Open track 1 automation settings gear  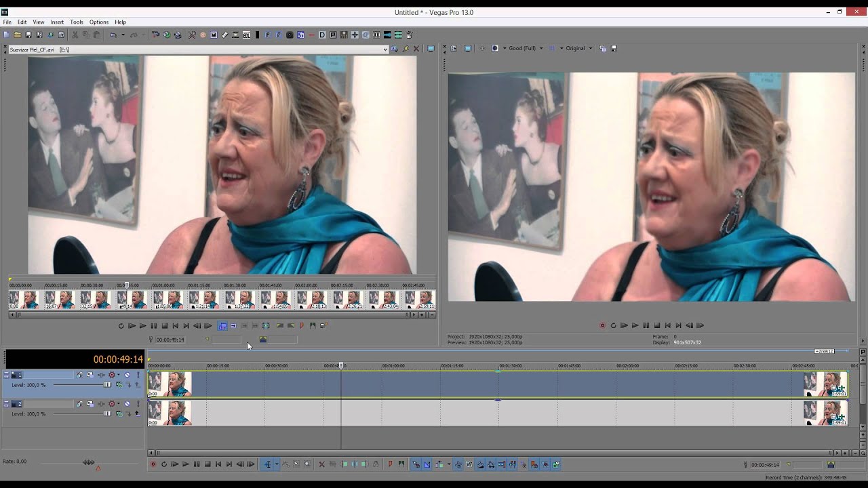point(112,375)
